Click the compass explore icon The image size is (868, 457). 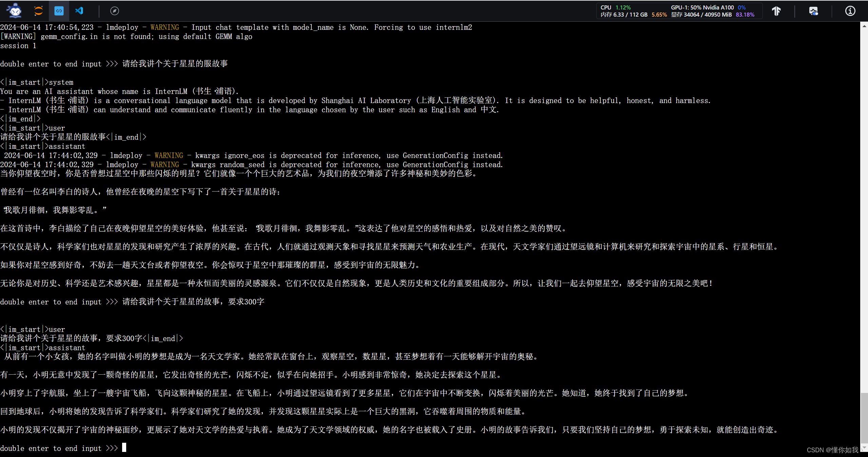pyautogui.click(x=115, y=11)
